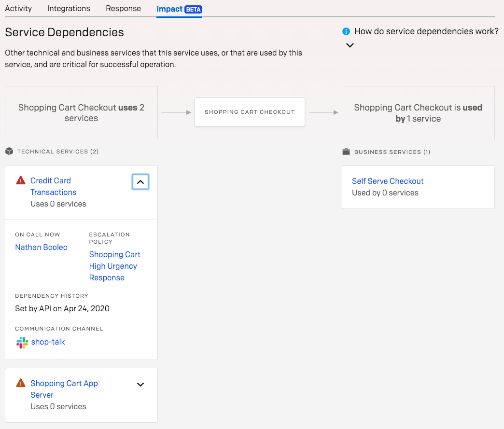Viewport: 504px width, 429px height.
Task: Click the Business Services briefcase icon
Action: click(x=346, y=152)
